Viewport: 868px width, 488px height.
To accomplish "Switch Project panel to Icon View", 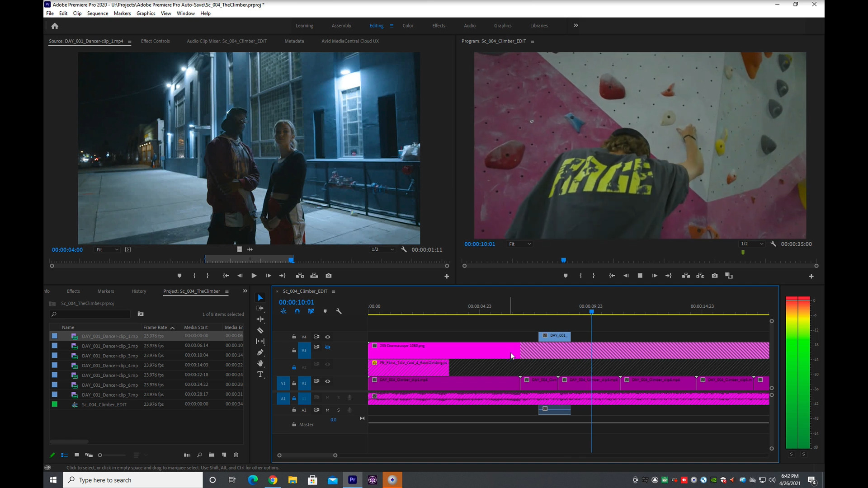I will [x=76, y=455].
